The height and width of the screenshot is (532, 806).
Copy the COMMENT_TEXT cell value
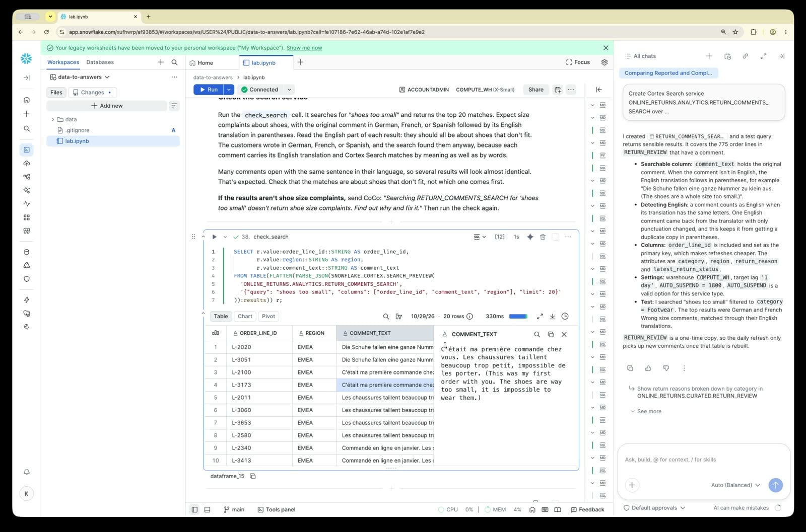[551, 334]
